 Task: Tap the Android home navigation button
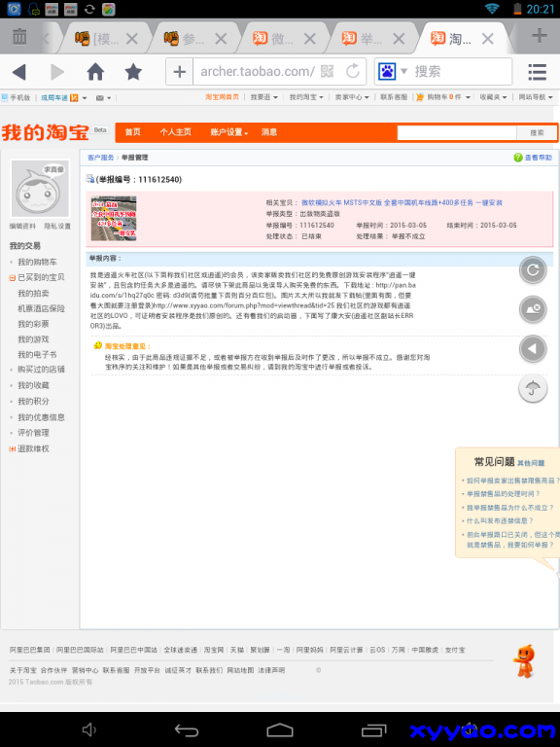pos(280,729)
